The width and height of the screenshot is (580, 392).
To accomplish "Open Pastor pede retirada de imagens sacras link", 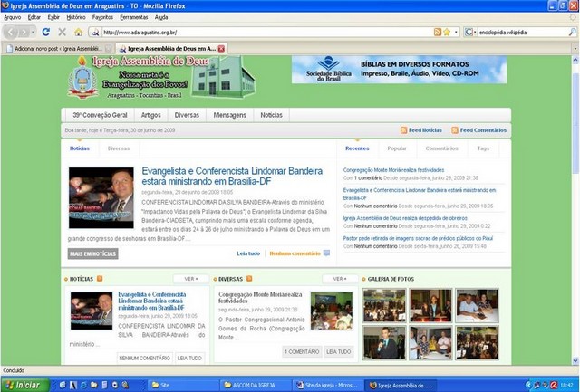I will 418,238.
